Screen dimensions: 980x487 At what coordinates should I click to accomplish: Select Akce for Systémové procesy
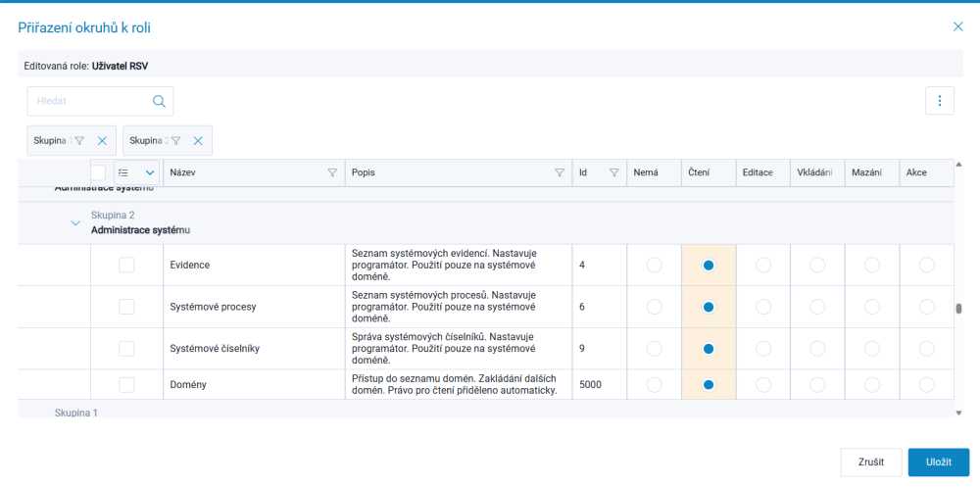pyautogui.click(x=927, y=307)
